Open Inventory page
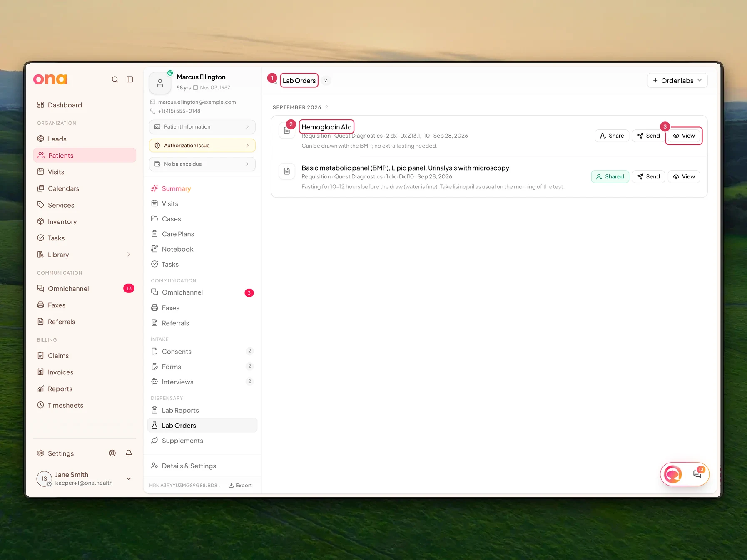This screenshot has height=560, width=747. [x=85, y=222]
